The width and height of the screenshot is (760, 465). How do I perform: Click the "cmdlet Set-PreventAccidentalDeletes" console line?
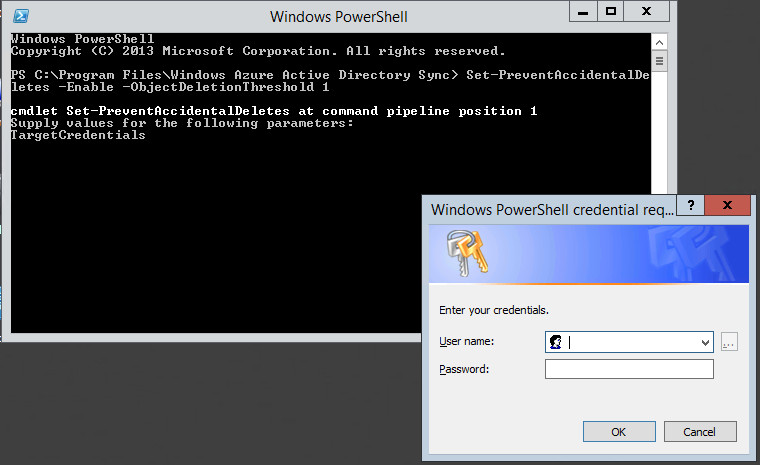coord(274,111)
